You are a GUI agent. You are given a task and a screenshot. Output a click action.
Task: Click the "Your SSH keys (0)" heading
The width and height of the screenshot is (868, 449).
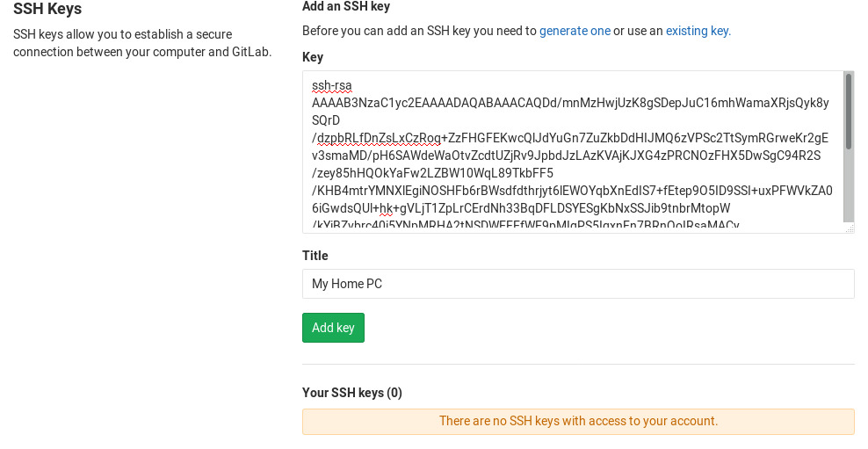352,393
